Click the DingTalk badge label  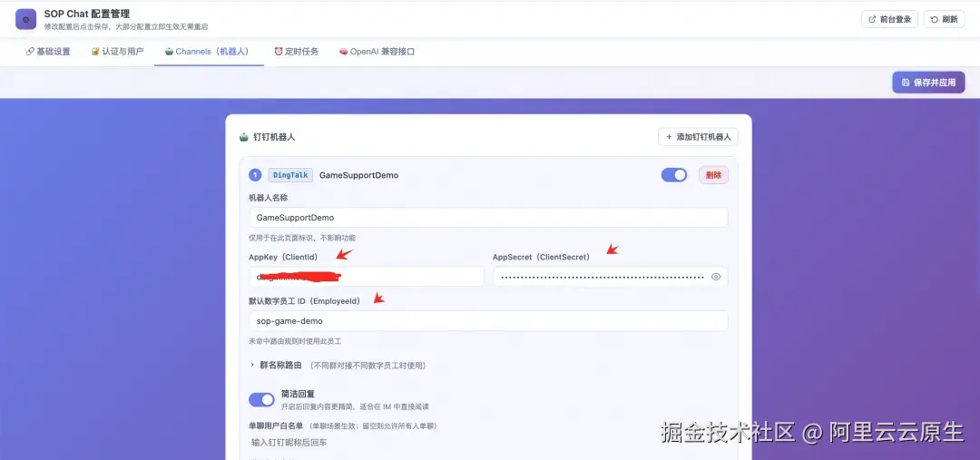[x=290, y=175]
